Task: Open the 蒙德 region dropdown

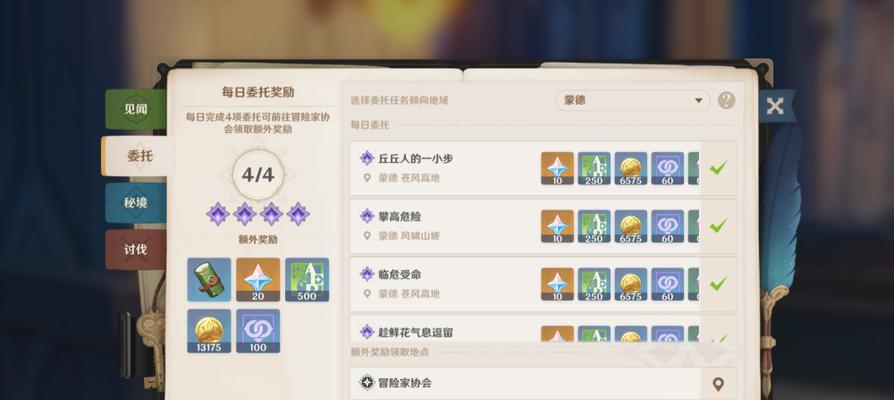Action: 632,100
